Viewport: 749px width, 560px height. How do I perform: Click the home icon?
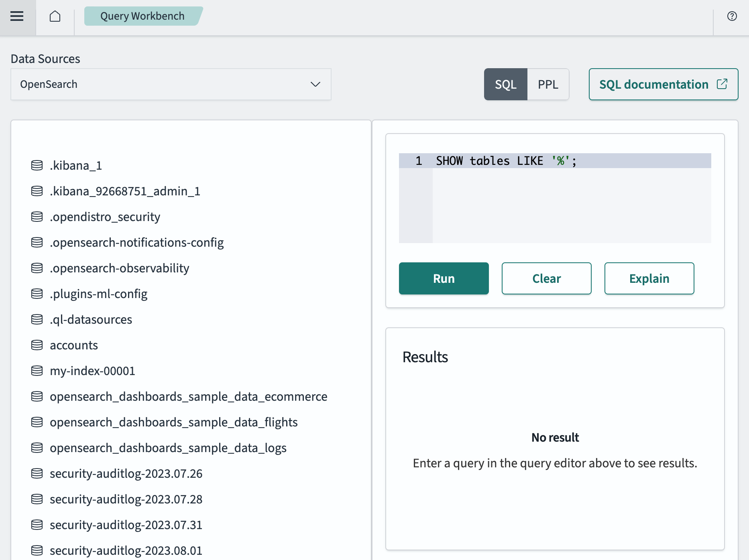[55, 16]
